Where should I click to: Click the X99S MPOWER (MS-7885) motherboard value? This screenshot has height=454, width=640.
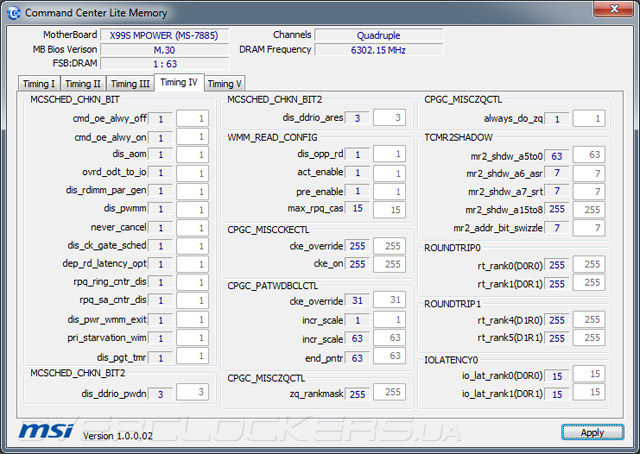[164, 36]
